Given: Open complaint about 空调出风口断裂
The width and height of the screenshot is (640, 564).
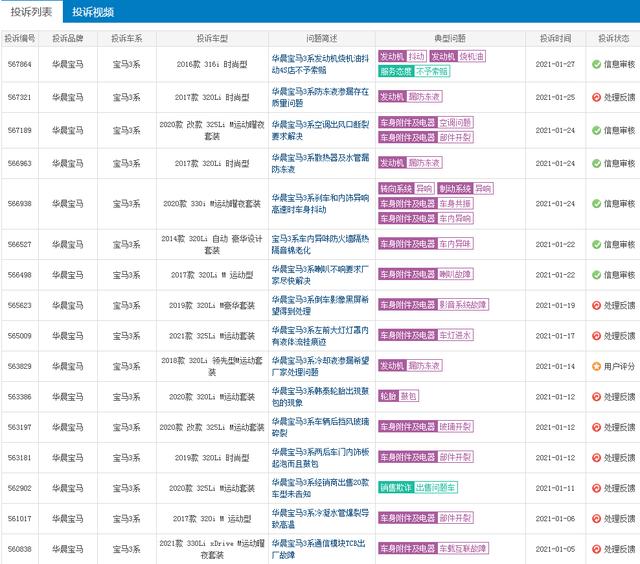Looking at the screenshot, I should click(x=320, y=130).
